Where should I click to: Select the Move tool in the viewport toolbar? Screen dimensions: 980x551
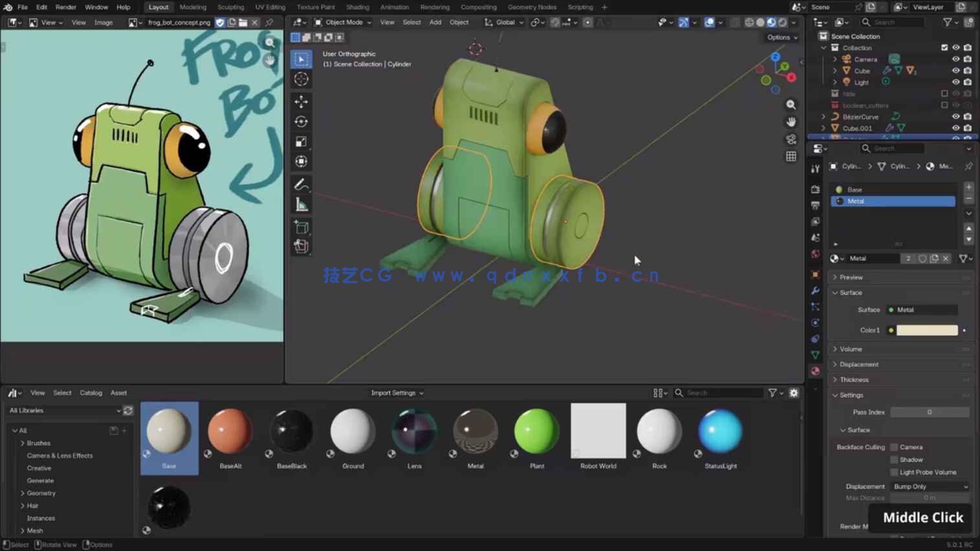(x=301, y=101)
